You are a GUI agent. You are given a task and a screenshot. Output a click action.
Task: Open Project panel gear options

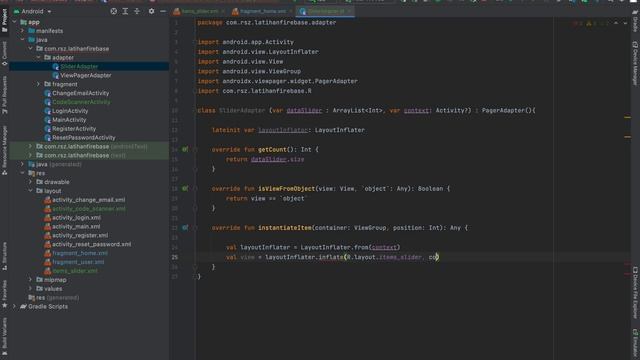(151, 11)
